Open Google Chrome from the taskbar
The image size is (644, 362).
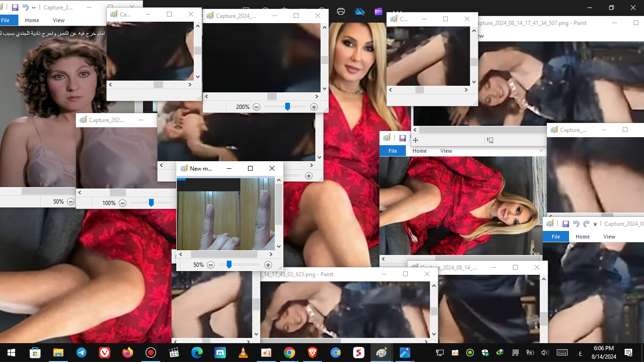tap(289, 353)
